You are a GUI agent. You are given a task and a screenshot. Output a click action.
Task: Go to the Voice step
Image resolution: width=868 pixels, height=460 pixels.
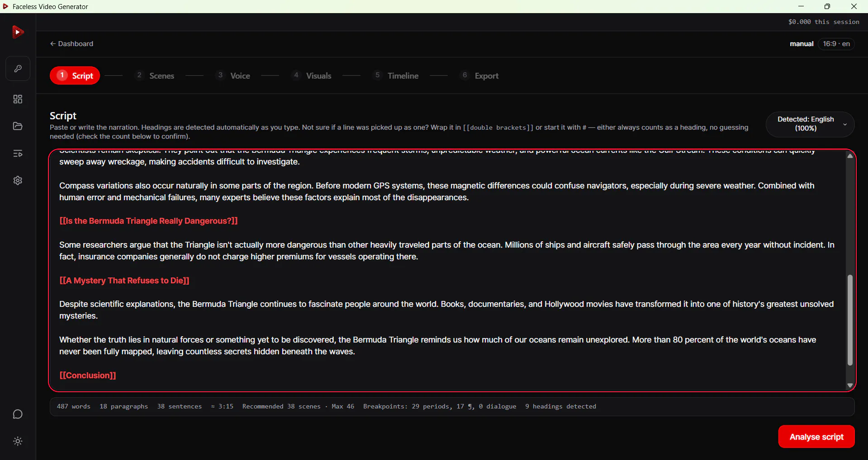[x=233, y=75]
